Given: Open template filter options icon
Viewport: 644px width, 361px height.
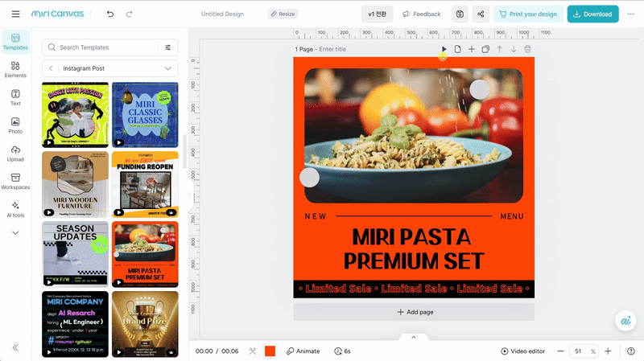Looking at the screenshot, I should pyautogui.click(x=167, y=47).
